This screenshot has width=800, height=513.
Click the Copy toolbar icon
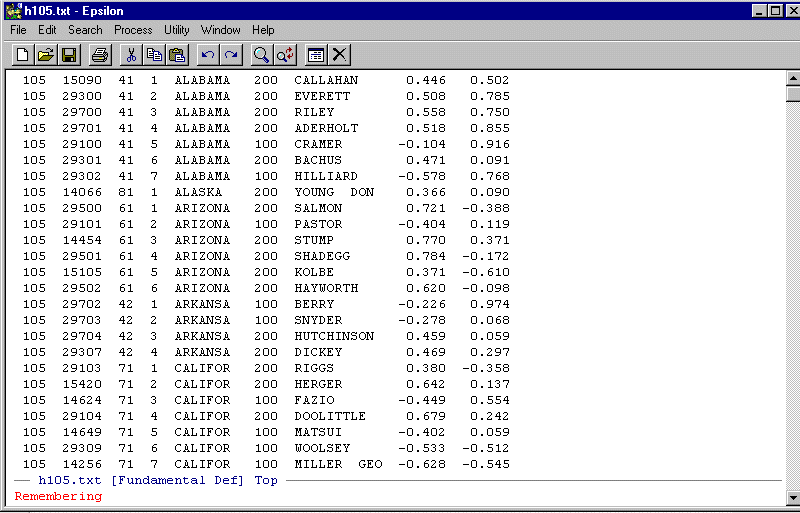point(154,55)
